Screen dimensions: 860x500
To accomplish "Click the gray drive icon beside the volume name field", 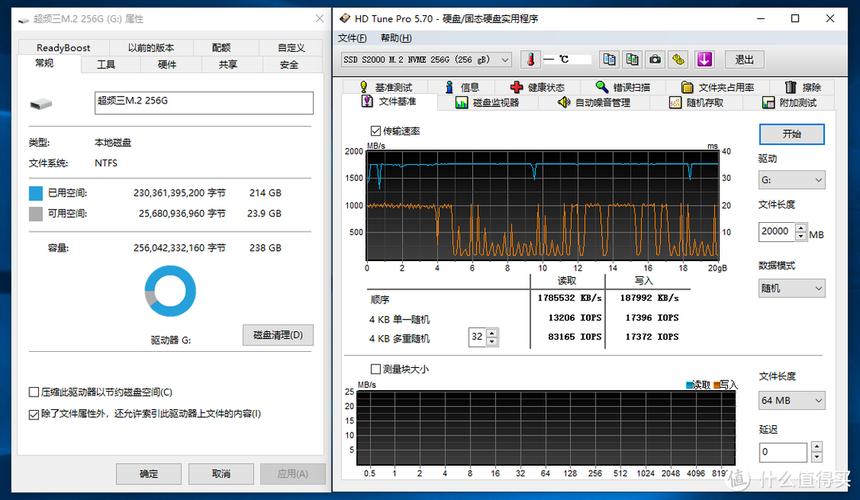I will pos(41,103).
